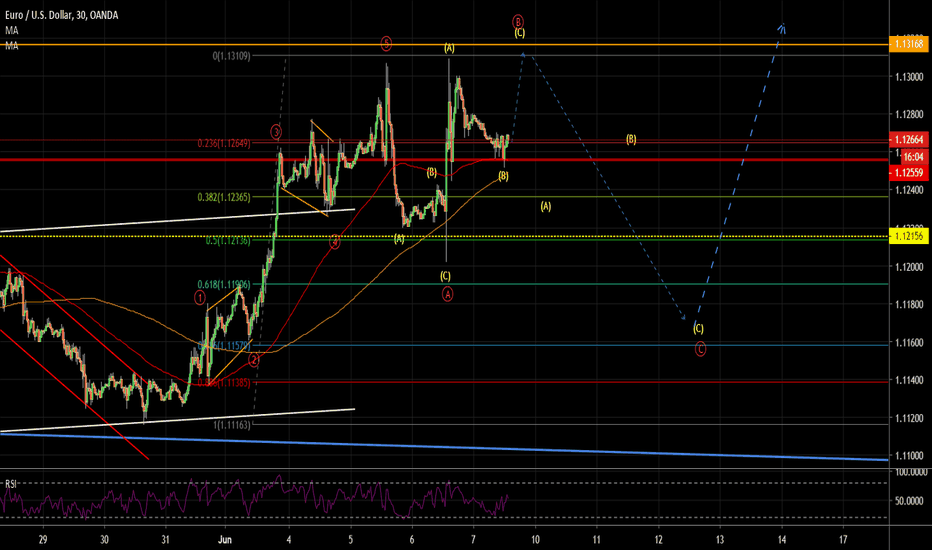Click the red circled B wave label

[x=518, y=21]
